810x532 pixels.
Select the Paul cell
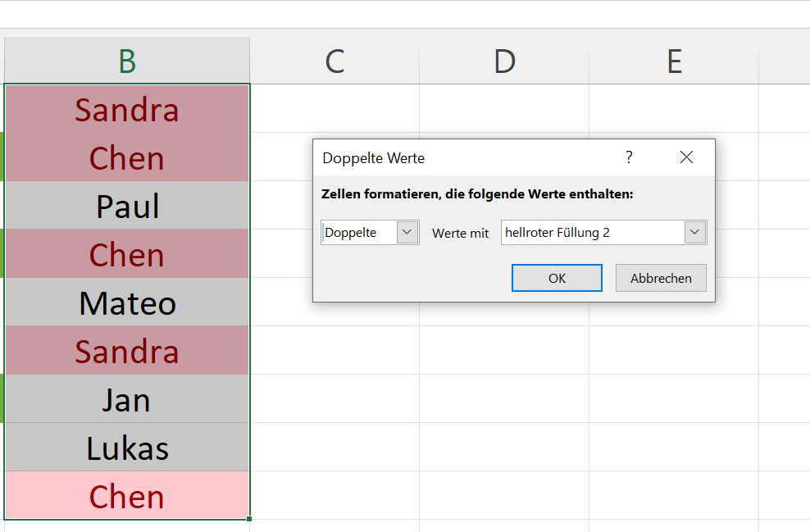(x=127, y=206)
